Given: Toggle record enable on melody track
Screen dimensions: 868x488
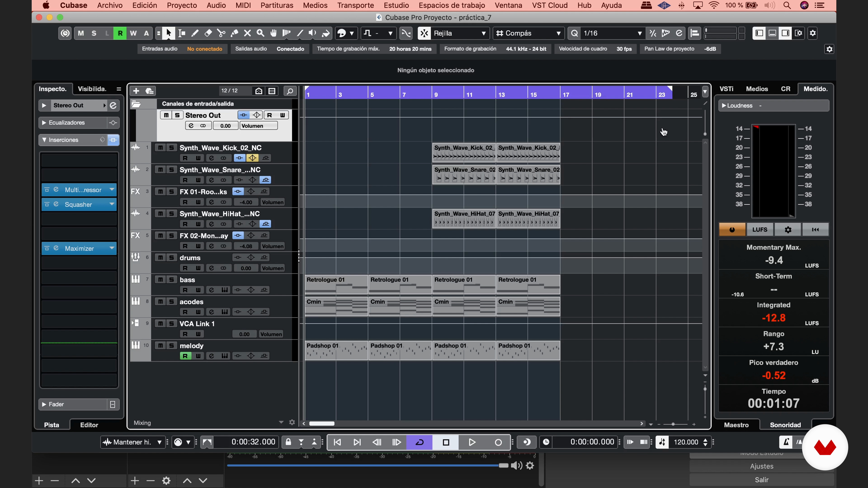Looking at the screenshot, I should click(185, 356).
